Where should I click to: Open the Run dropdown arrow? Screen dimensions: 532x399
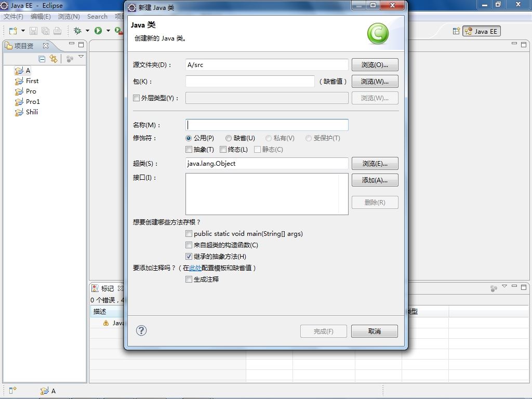coord(108,31)
